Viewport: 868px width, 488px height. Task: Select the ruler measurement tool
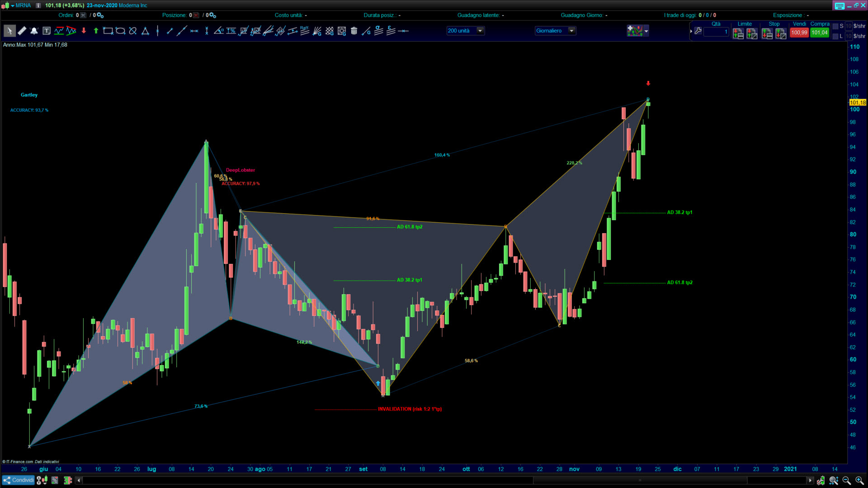(x=22, y=31)
